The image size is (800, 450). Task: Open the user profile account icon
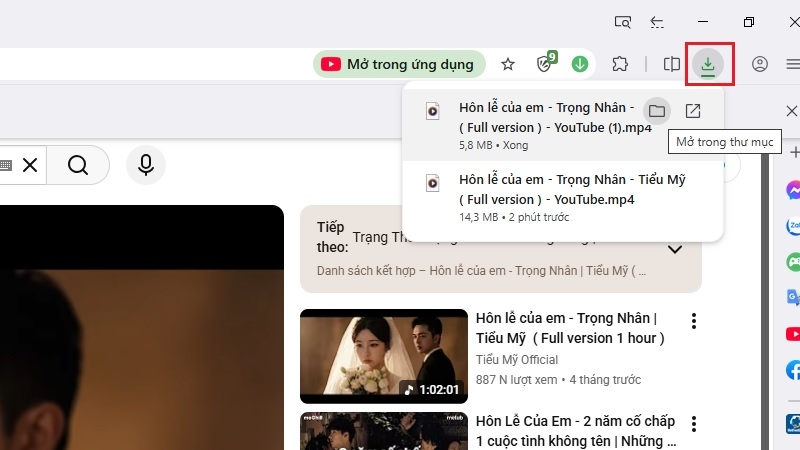pyautogui.click(x=760, y=64)
